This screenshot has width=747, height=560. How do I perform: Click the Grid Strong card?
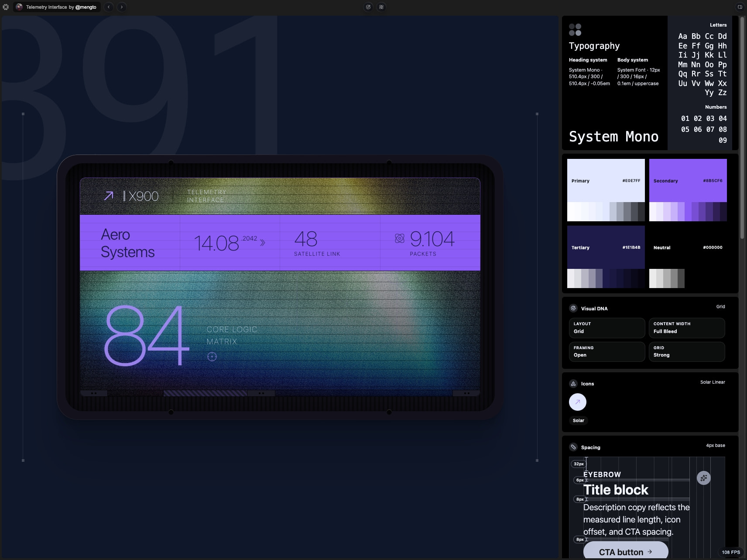point(687,351)
